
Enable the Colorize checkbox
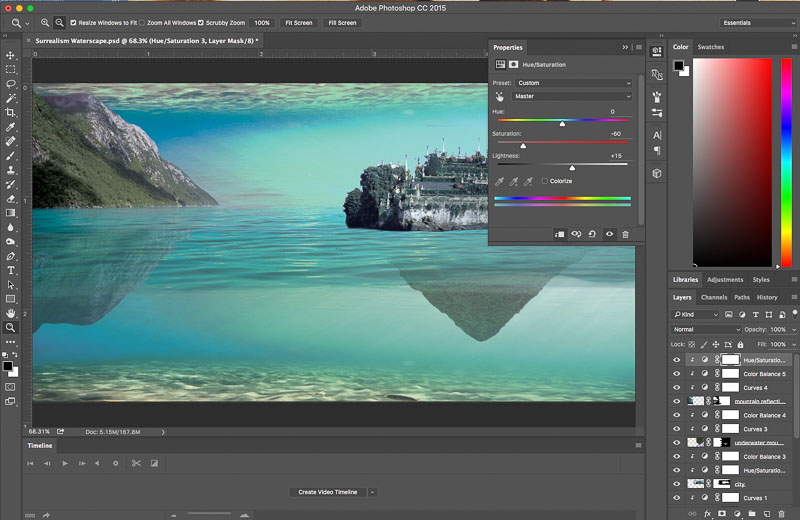click(544, 181)
